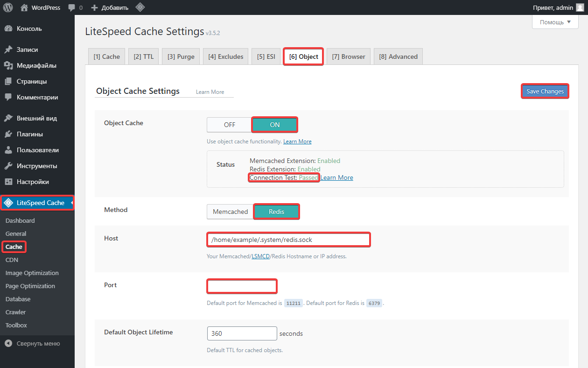Click the Страницы pages icon
Image resolution: width=588 pixels, height=368 pixels.
(8, 81)
